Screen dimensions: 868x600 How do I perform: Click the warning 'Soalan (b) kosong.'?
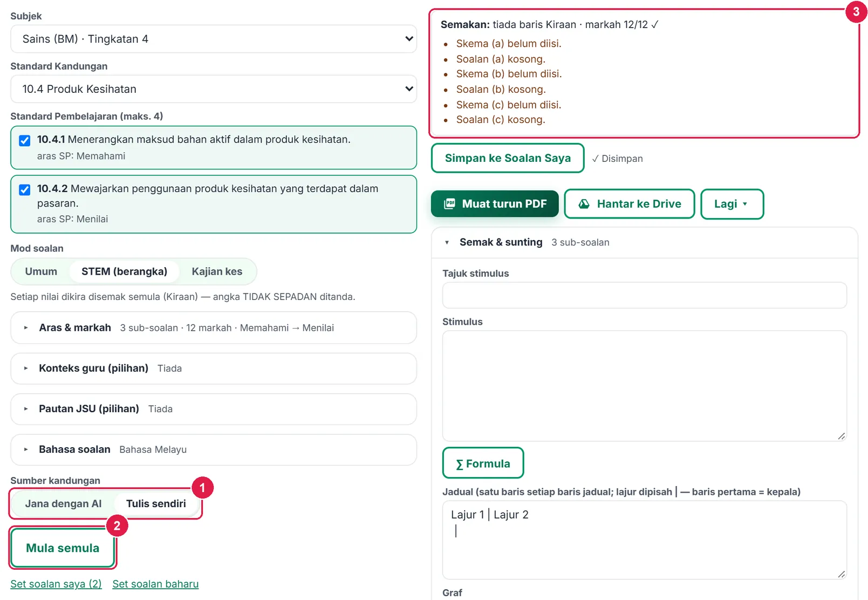pyautogui.click(x=501, y=89)
